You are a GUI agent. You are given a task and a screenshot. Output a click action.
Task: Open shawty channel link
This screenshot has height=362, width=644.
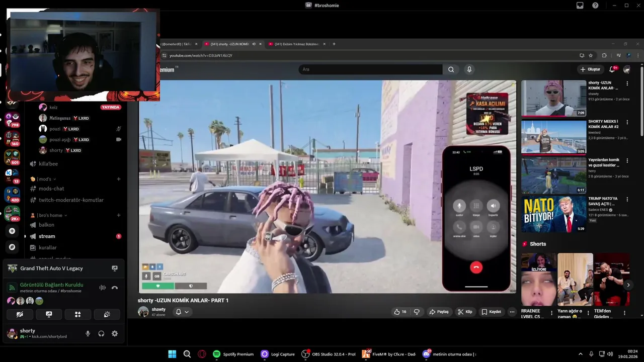click(158, 309)
